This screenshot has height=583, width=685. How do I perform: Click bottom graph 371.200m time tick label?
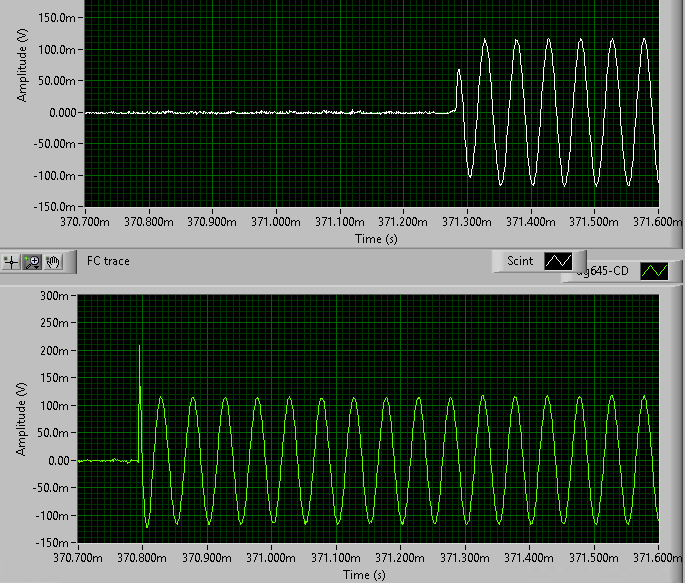point(400,558)
